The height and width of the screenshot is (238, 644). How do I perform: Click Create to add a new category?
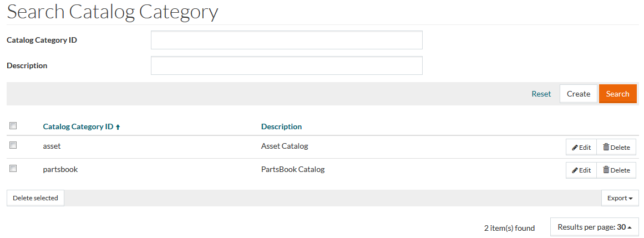point(578,94)
